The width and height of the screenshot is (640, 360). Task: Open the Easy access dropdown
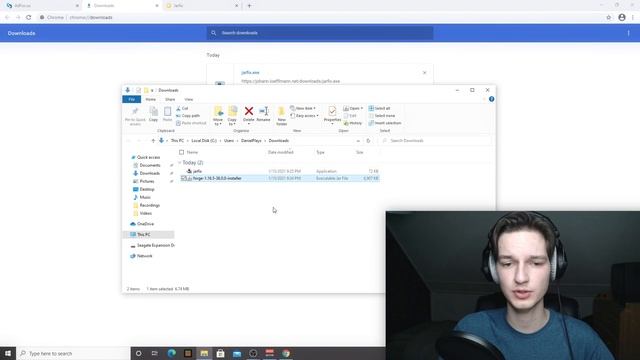coord(304,116)
